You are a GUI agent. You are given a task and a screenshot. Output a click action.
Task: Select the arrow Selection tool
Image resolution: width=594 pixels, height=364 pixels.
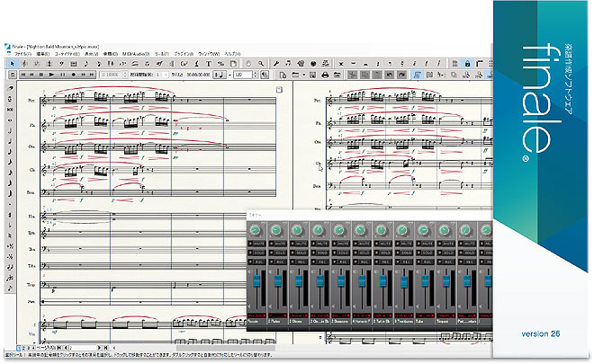(12, 64)
